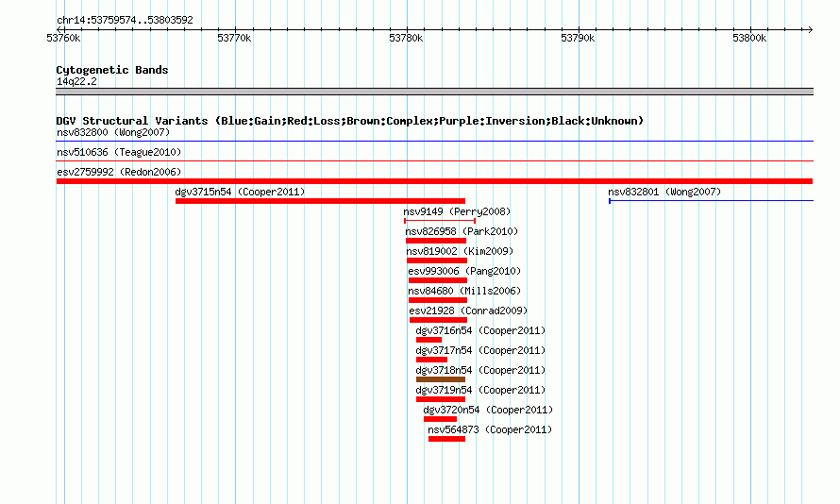The image size is (840, 504).
Task: Click dgv3717n54 (Cooper2011) label
Action: point(480,350)
